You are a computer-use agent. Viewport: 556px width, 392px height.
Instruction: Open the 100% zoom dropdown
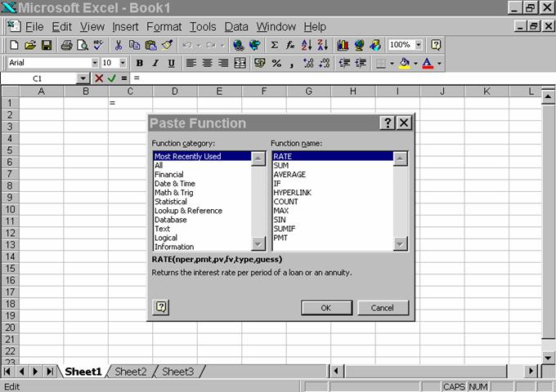[419, 45]
